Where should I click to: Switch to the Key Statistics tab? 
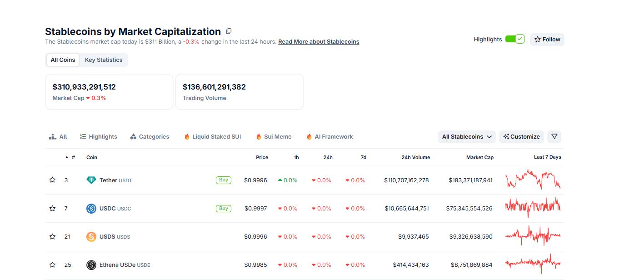[x=104, y=60]
